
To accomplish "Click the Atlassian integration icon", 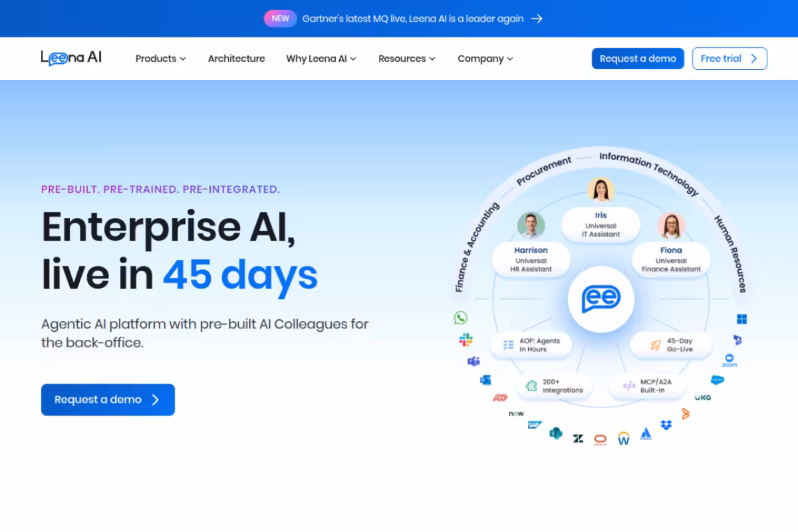I will [x=646, y=434].
